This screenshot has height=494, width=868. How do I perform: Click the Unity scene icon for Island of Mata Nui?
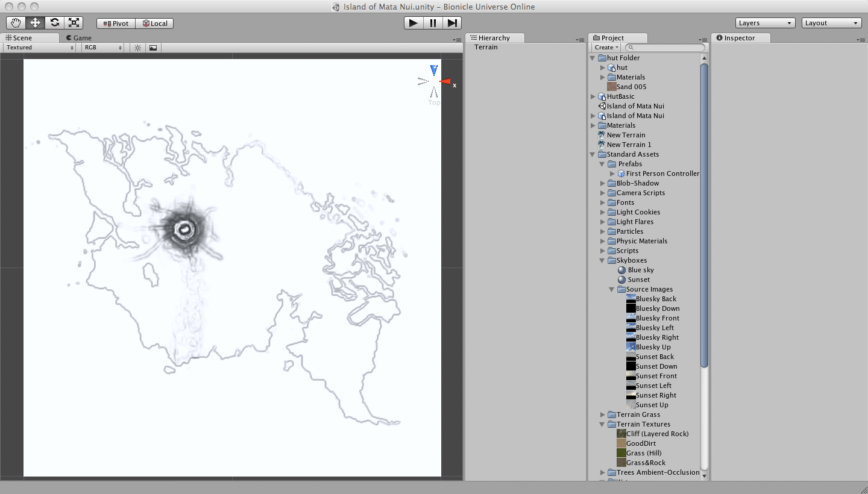pyautogui.click(x=602, y=106)
